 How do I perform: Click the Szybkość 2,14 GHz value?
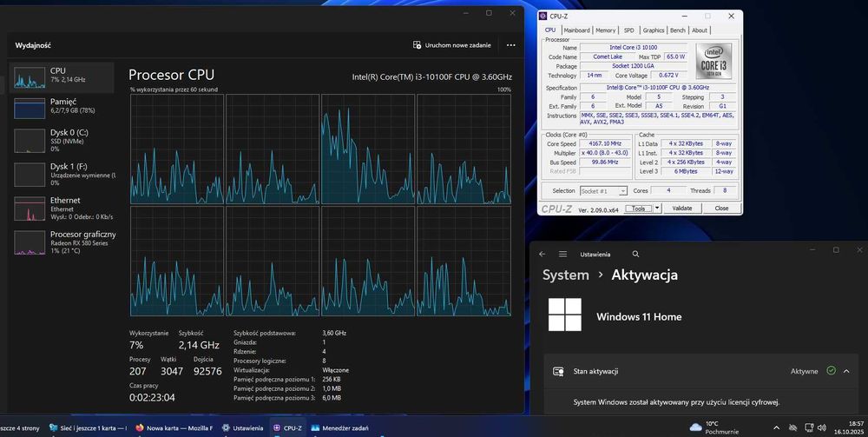pos(199,345)
